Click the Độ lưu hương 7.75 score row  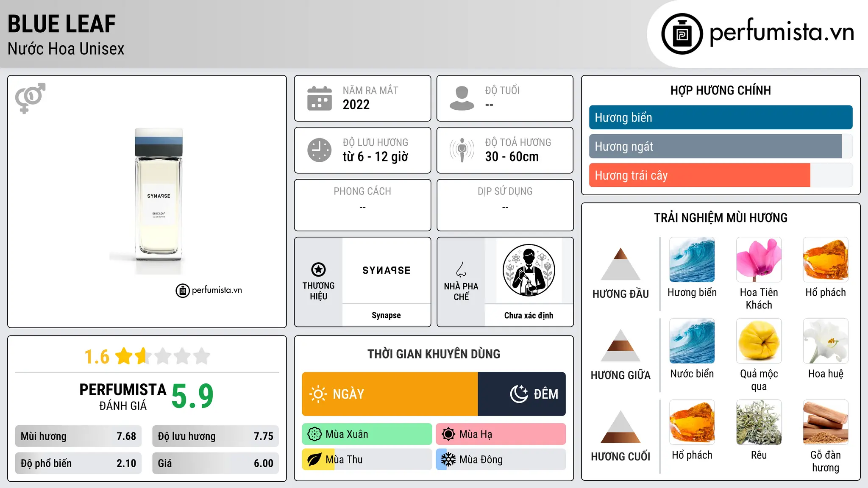[215, 436]
